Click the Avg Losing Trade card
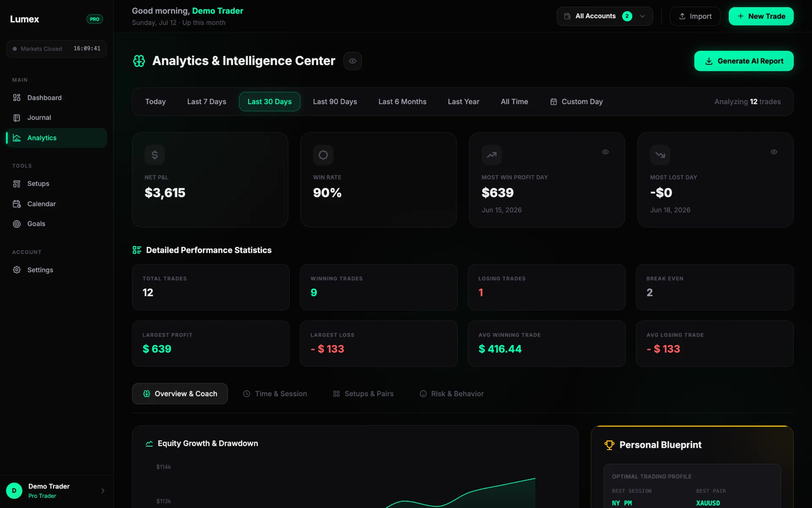Image resolution: width=812 pixels, height=508 pixels. coord(715,343)
